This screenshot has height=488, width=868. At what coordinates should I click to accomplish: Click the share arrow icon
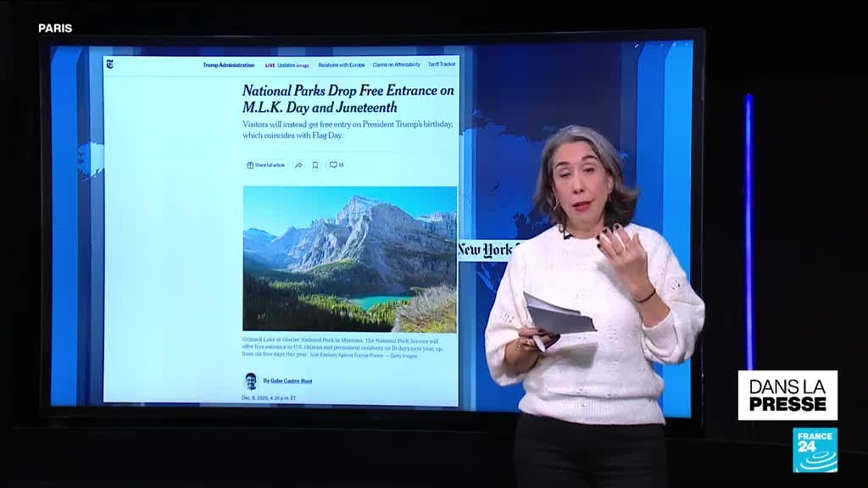[298, 165]
